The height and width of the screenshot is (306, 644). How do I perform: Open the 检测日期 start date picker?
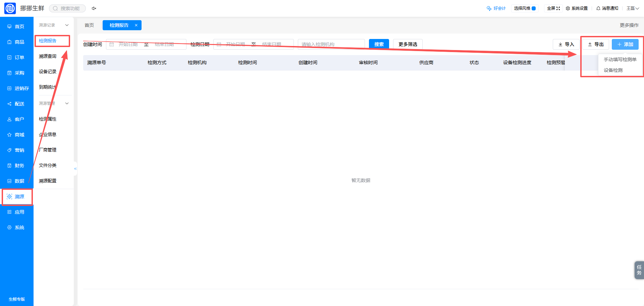235,44
